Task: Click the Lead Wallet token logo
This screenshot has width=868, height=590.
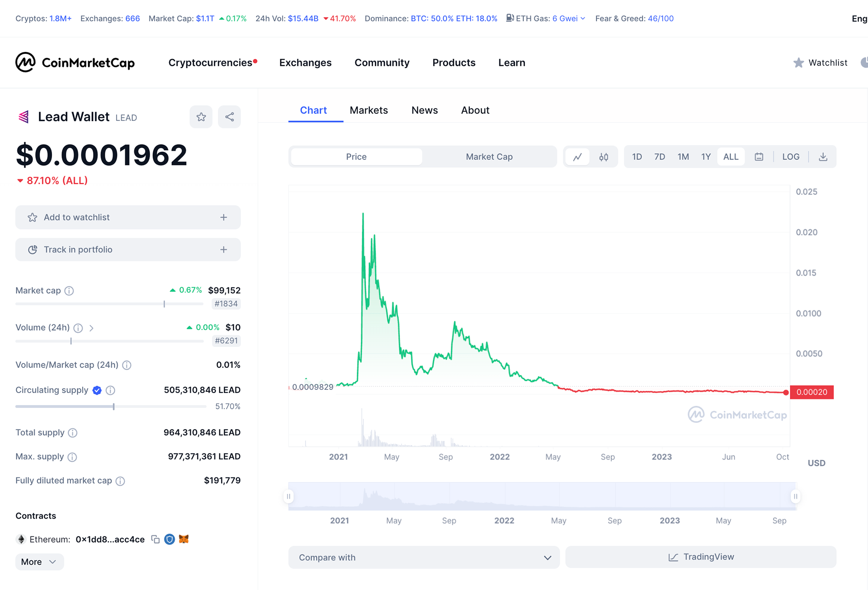Action: click(24, 117)
